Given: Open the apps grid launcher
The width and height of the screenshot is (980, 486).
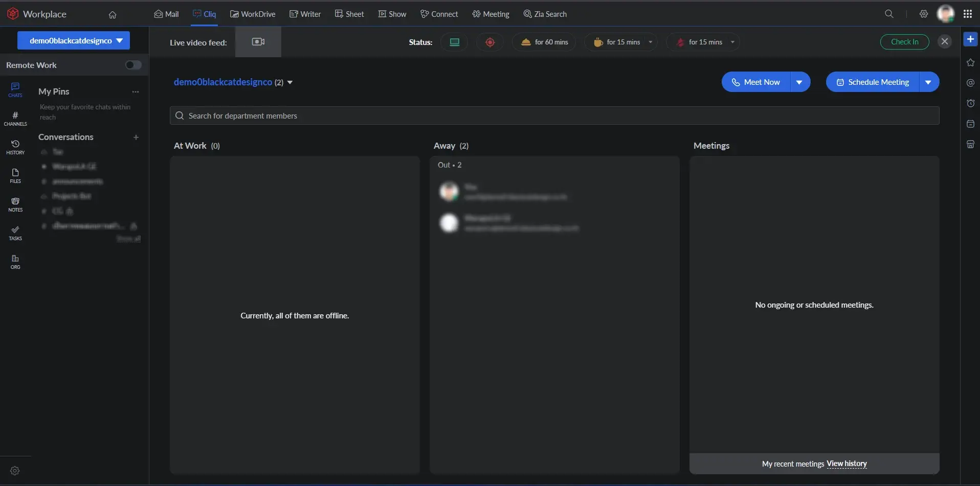Looking at the screenshot, I should click(x=968, y=14).
